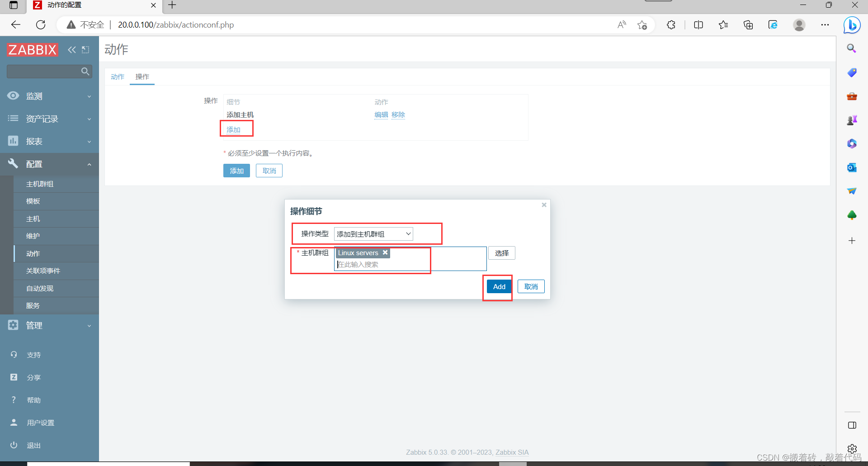Open 分享 share link

click(33, 377)
